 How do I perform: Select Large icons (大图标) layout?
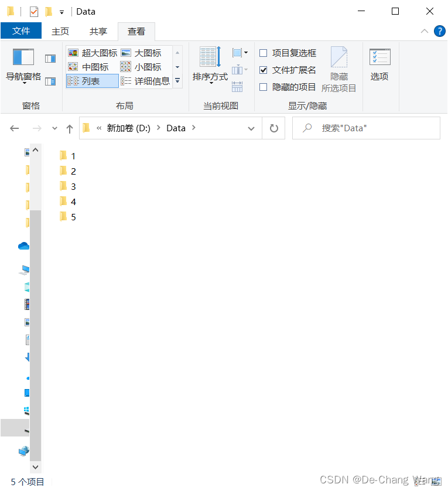tap(141, 53)
